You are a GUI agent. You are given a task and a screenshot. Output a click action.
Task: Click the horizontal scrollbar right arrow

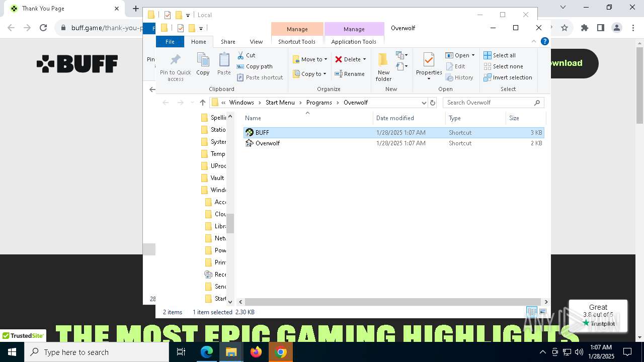pos(546,302)
